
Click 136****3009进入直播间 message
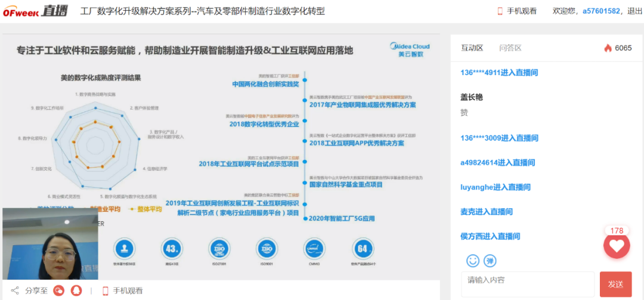(499, 138)
